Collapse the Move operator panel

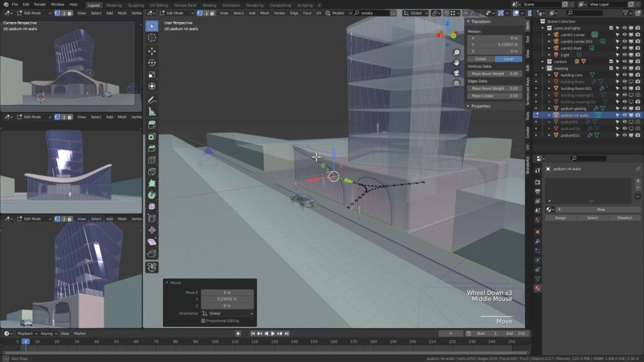(167, 283)
